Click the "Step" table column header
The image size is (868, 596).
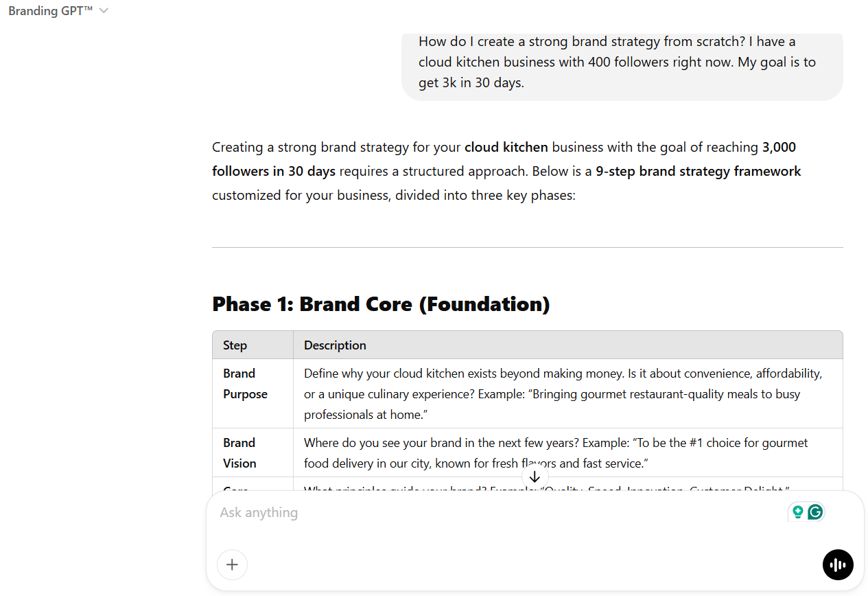(x=235, y=345)
